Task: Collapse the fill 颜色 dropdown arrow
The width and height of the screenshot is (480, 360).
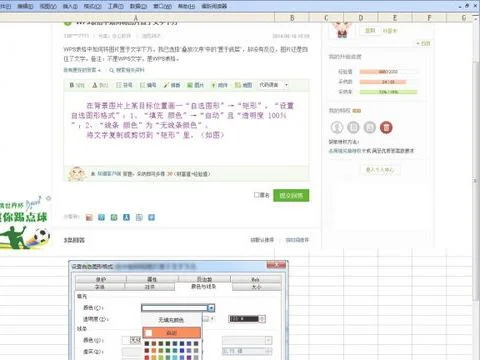Action: (x=211, y=308)
